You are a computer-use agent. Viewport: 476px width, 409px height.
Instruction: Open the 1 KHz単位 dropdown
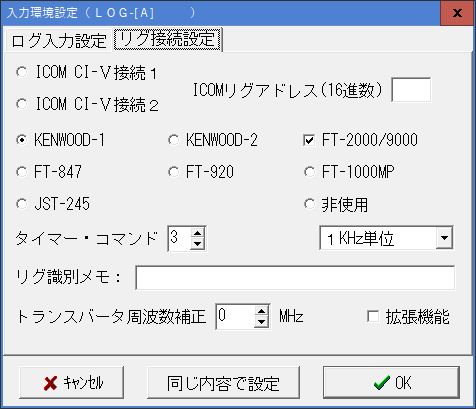(444, 238)
